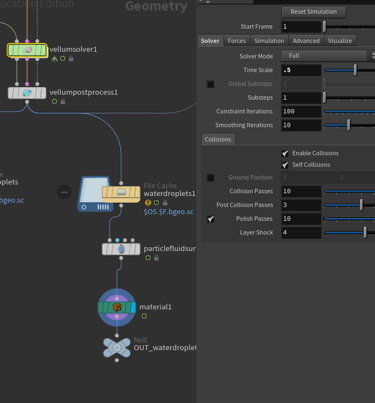Click the Substeps slider handle
Screen dimensions: 375x403
pos(324,98)
